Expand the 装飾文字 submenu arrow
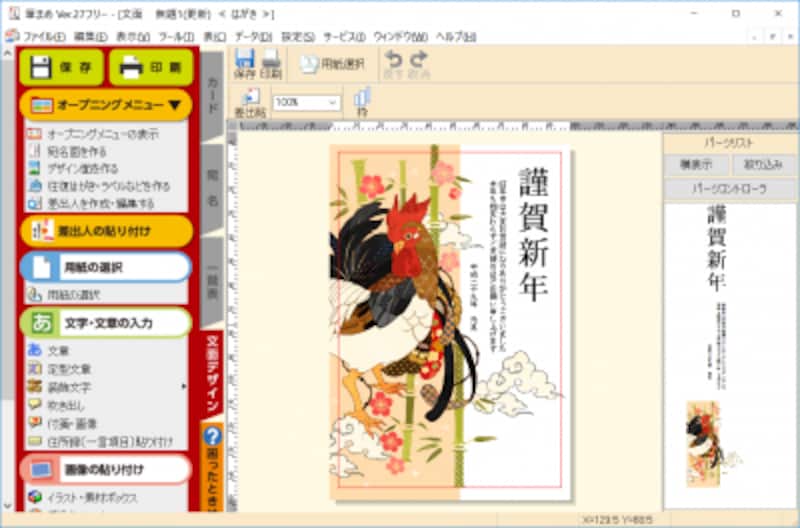 tap(184, 387)
